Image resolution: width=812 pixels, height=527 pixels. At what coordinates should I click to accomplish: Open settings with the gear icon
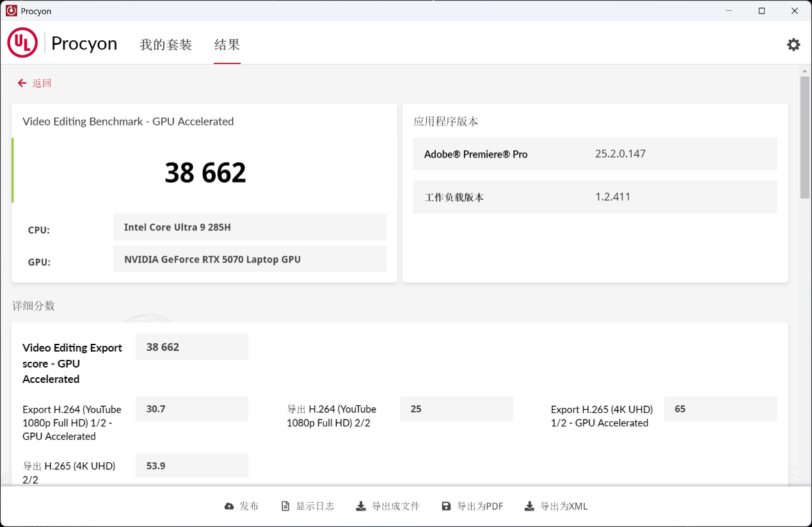pos(793,44)
